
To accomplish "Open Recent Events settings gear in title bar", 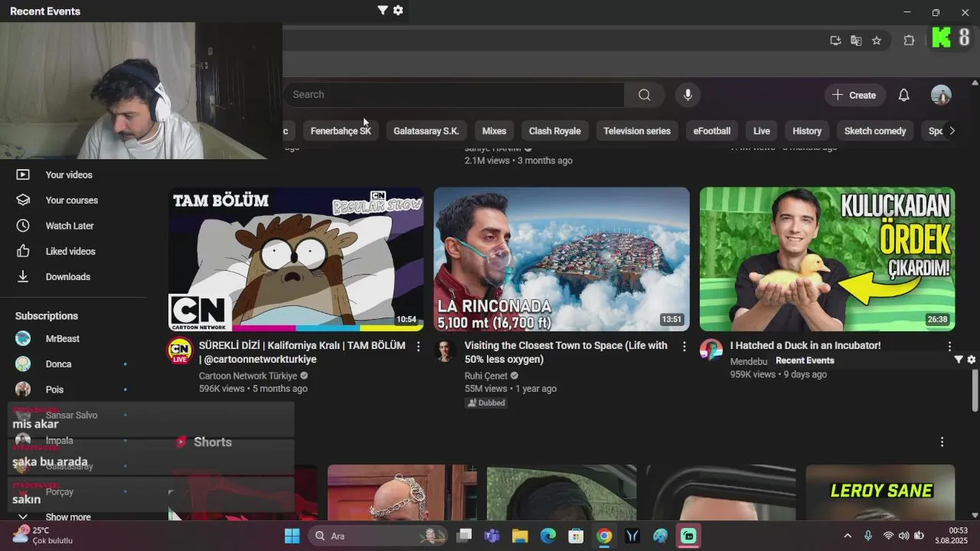I will point(398,10).
